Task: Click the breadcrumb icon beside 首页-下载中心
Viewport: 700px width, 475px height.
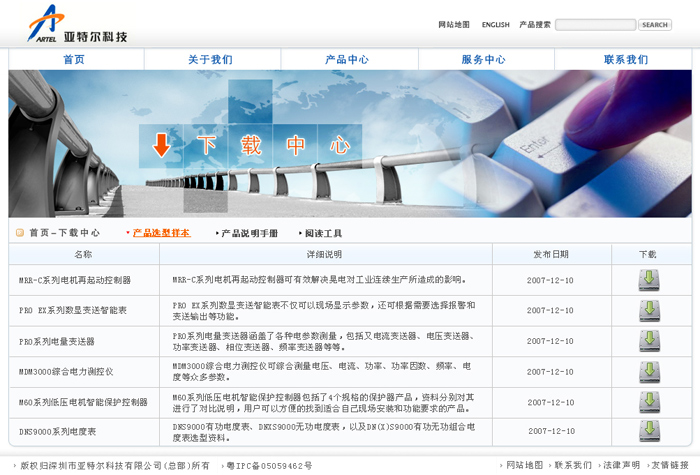Action: coord(20,233)
